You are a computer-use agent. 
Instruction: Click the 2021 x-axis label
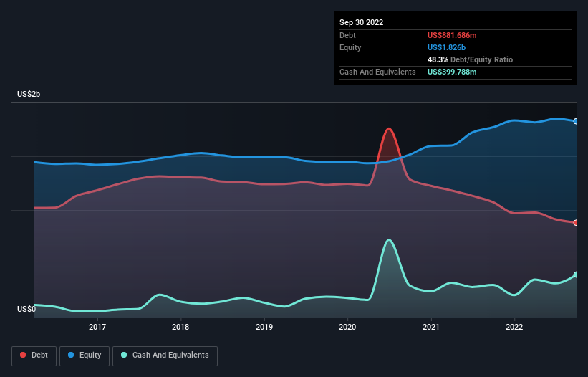(x=431, y=327)
